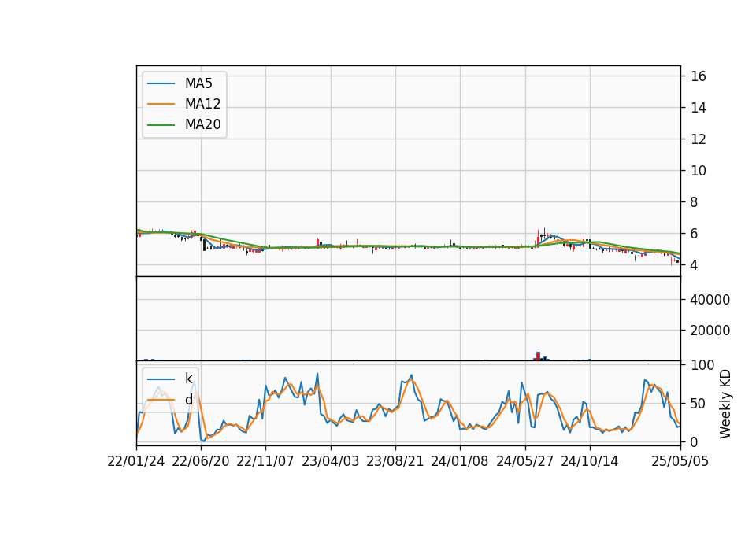Click the blue MA5 legend line
756x543 pixels.
161,83
